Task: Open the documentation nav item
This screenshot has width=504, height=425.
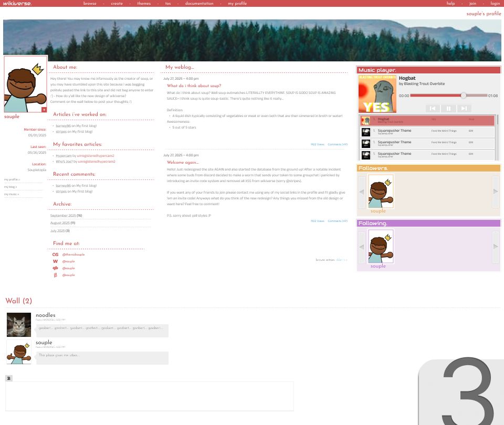Action: click(x=199, y=4)
